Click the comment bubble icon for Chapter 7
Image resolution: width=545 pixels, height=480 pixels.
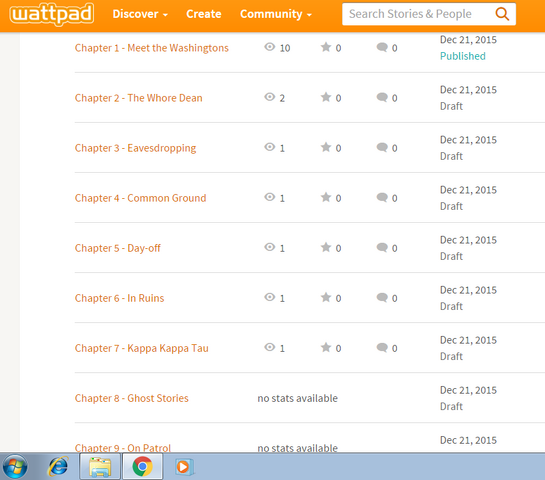pyautogui.click(x=382, y=347)
